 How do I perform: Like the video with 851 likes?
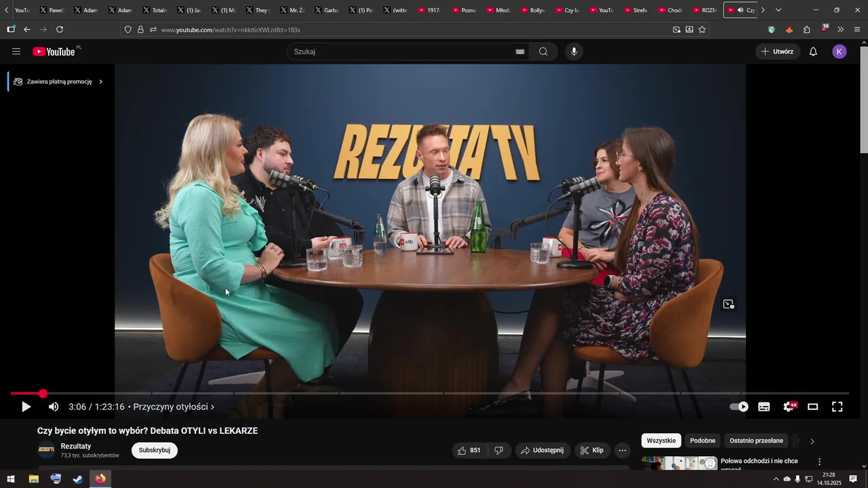pyautogui.click(x=469, y=450)
